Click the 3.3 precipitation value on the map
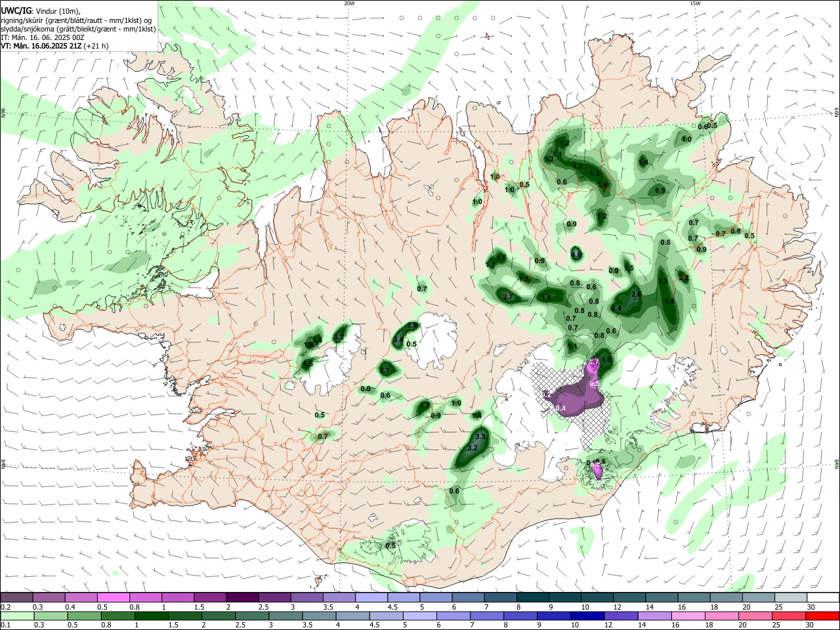840x630 pixels. (480, 436)
